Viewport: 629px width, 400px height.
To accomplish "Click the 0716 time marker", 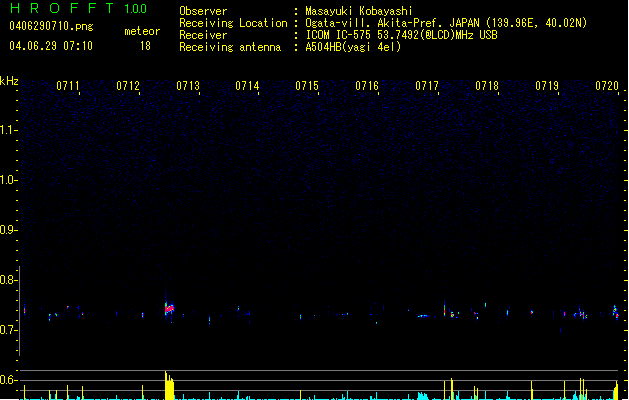I will click(367, 85).
